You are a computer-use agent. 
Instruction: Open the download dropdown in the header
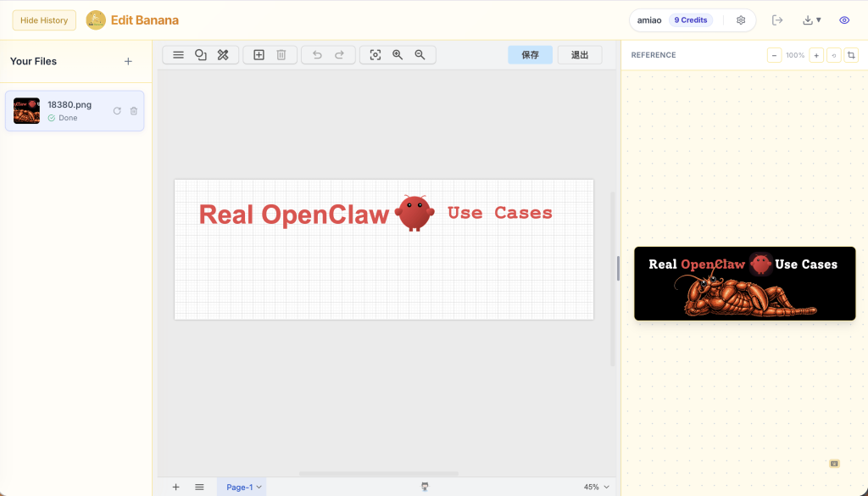tap(812, 20)
